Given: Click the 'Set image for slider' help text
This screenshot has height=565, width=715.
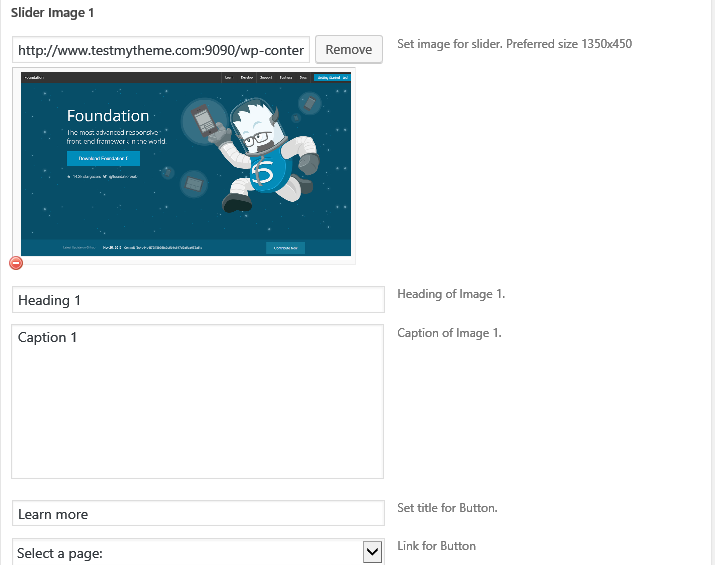Looking at the screenshot, I should point(514,44).
